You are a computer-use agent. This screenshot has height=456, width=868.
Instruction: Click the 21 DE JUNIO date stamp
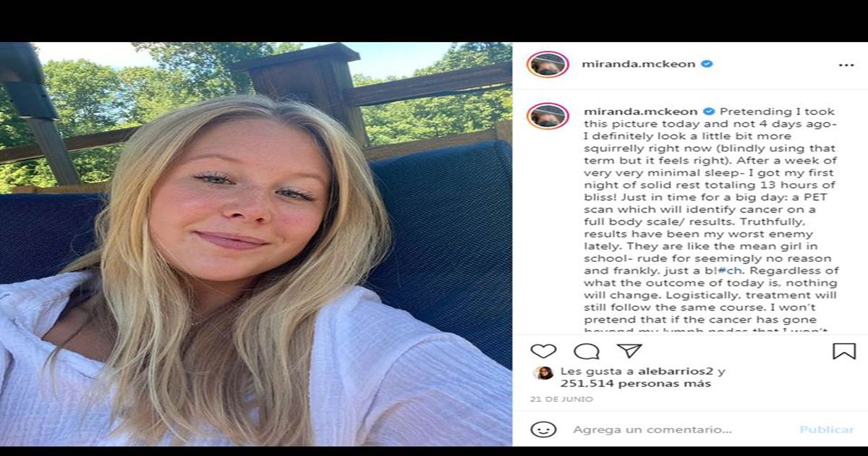[x=561, y=400]
